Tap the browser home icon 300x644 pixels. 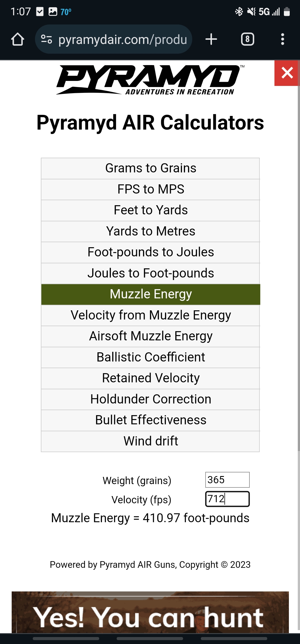click(x=17, y=39)
